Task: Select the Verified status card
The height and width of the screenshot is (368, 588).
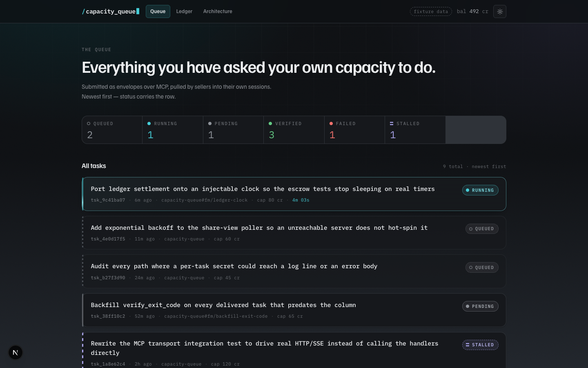Action: pyautogui.click(x=294, y=130)
